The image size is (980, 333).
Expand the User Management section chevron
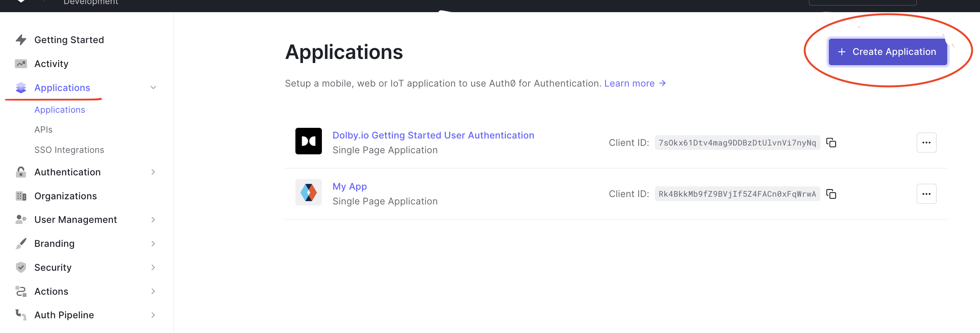pos(153,220)
